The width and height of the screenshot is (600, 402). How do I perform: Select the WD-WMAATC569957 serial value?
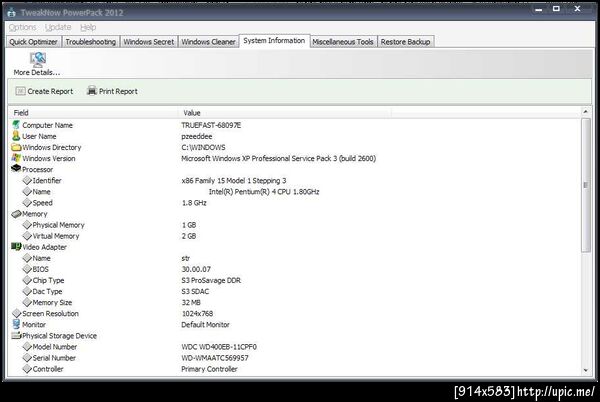coord(215,358)
